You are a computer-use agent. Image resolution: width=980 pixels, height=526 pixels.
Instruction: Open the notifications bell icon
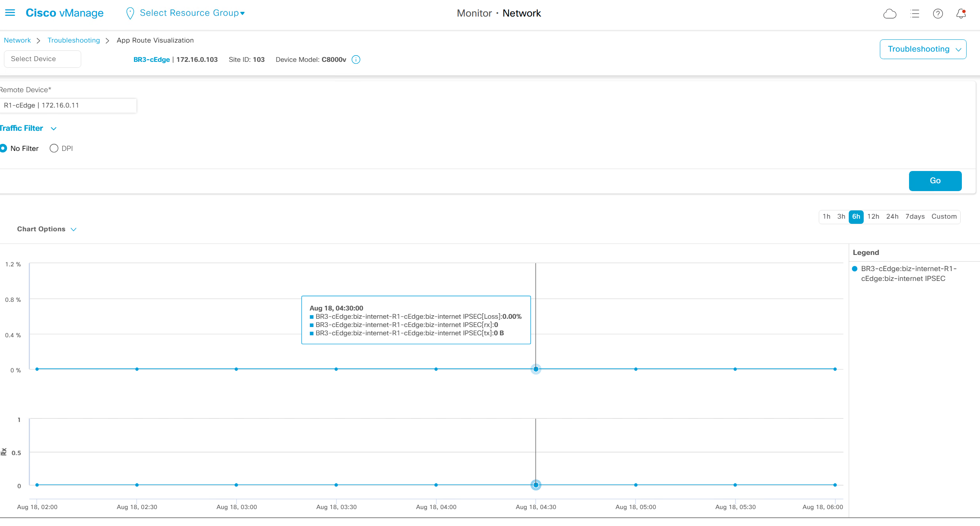tap(961, 14)
